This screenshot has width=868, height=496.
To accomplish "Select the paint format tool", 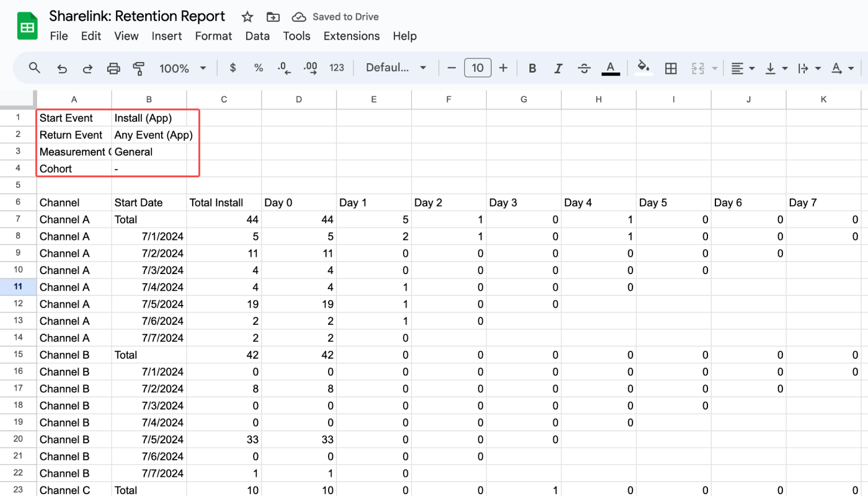I will click(139, 68).
